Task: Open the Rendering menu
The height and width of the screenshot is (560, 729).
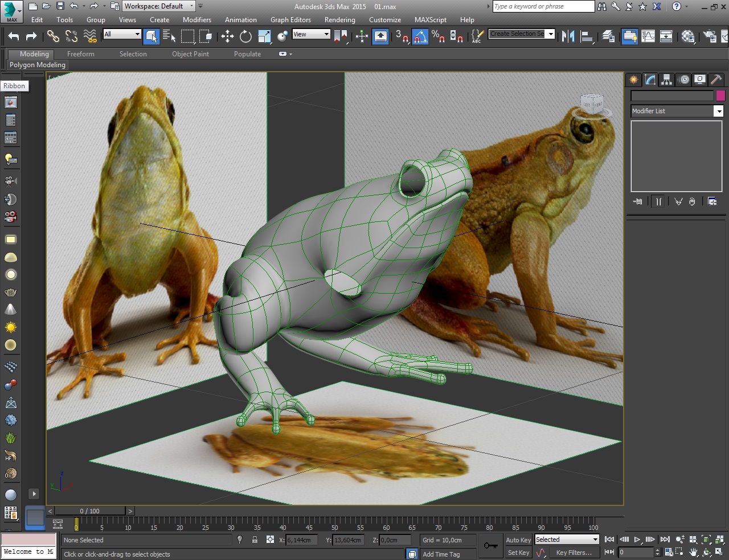Action: click(339, 20)
